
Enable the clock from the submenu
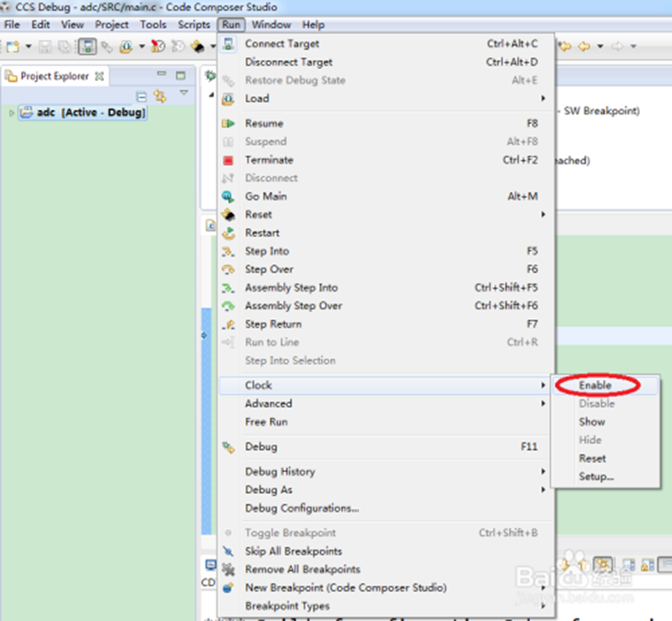(x=606, y=385)
